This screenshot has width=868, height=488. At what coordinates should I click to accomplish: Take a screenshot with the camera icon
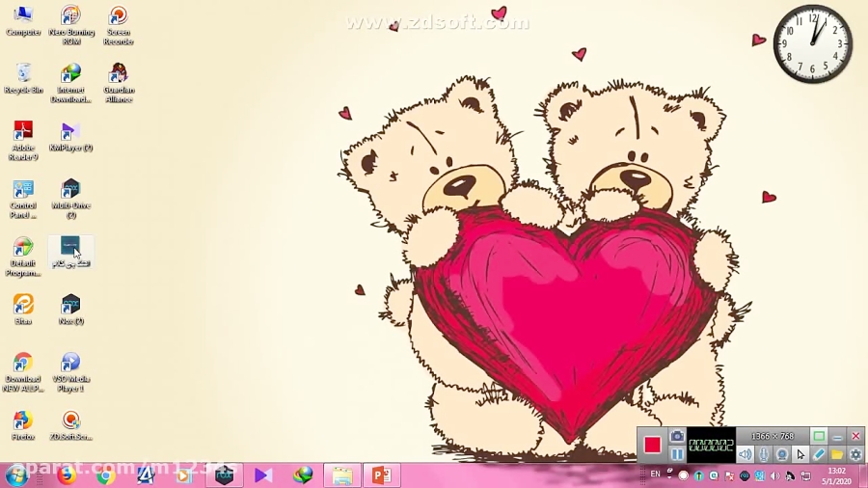point(677,436)
